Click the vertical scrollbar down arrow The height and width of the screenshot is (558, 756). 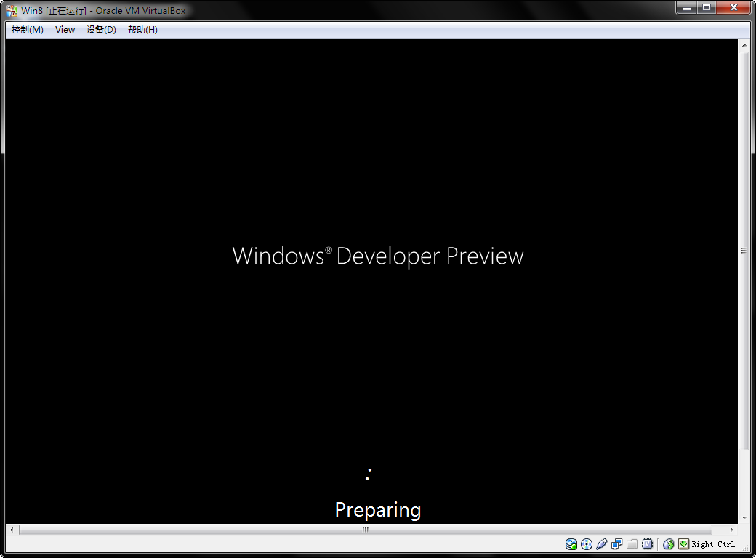(x=744, y=518)
